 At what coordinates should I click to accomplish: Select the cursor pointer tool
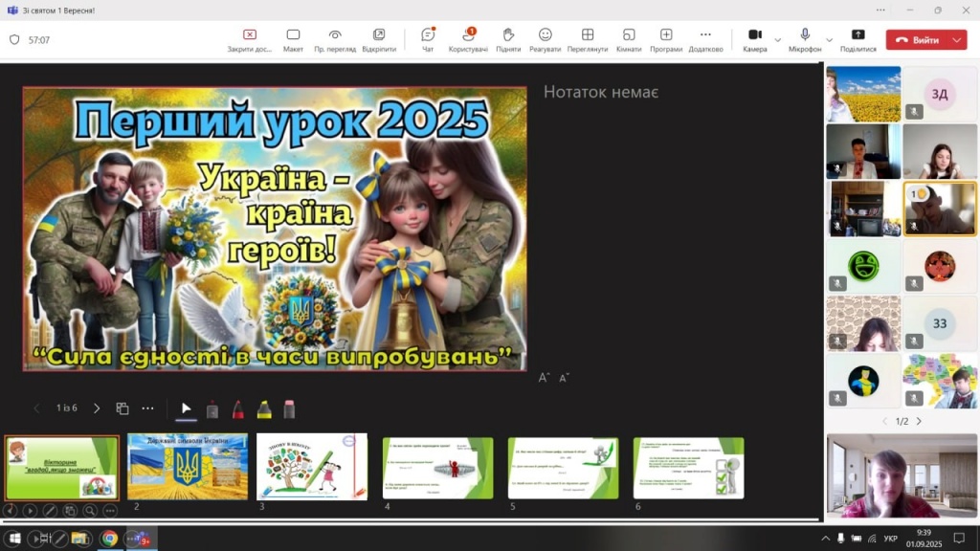[187, 409]
